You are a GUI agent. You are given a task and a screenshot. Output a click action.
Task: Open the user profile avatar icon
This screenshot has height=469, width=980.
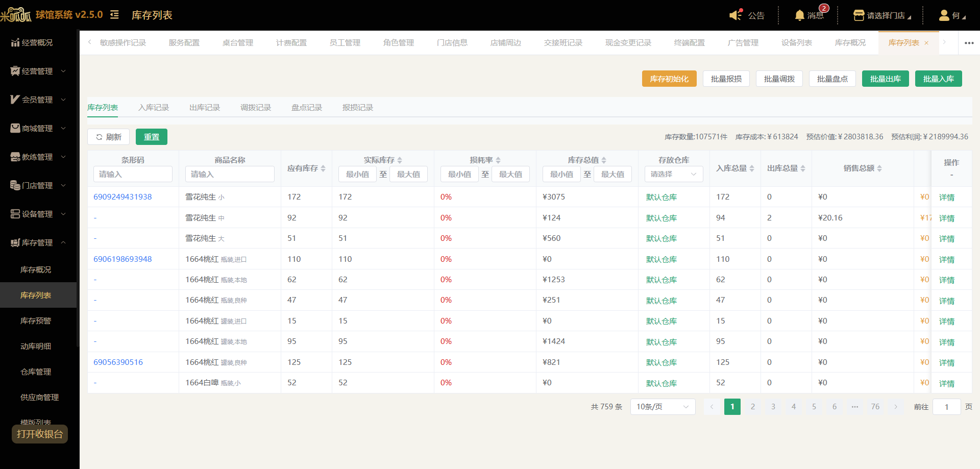pyautogui.click(x=944, y=15)
